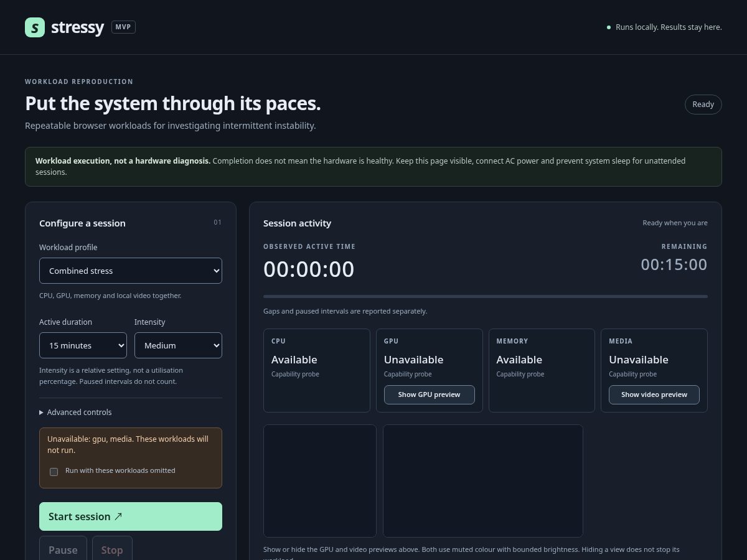Click the 'Runs locally. Results stay here.' text
The height and width of the screenshot is (560, 747).
669,27
